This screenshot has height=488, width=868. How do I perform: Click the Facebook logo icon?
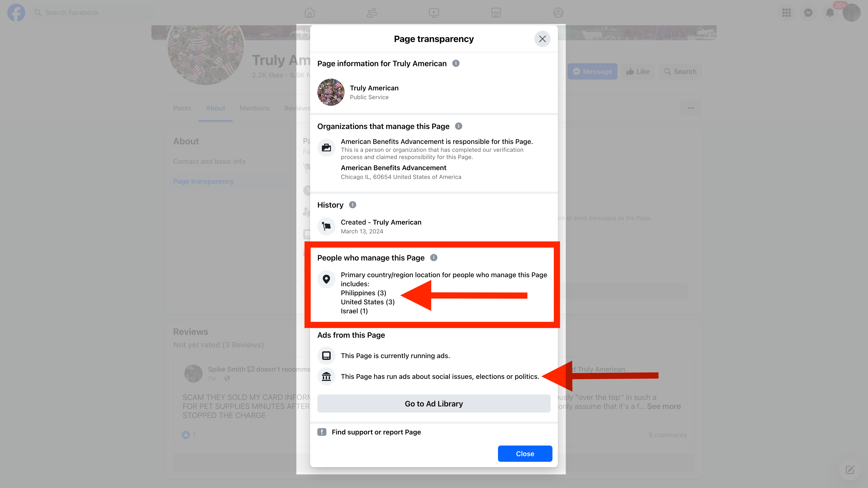16,12
